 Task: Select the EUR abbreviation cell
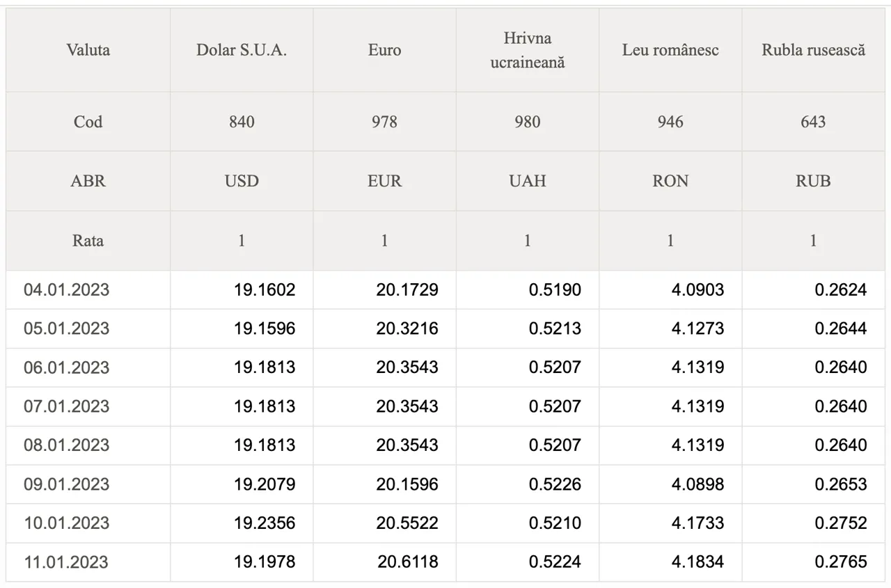[x=384, y=181]
